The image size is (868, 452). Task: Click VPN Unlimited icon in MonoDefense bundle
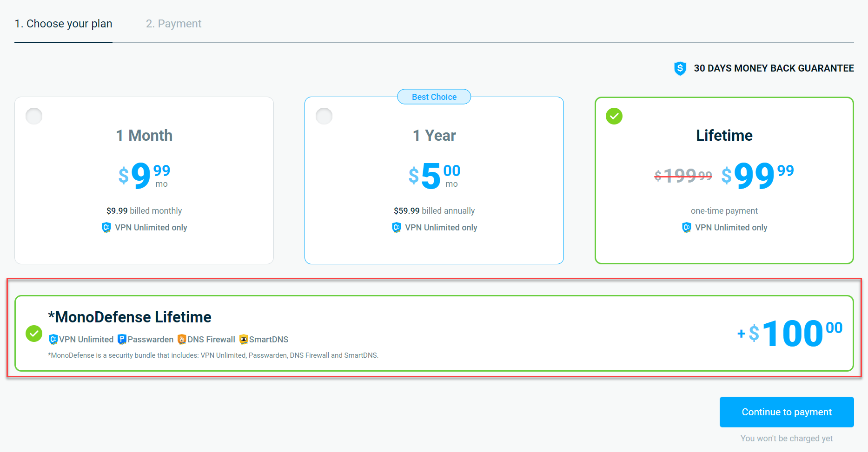(53, 340)
